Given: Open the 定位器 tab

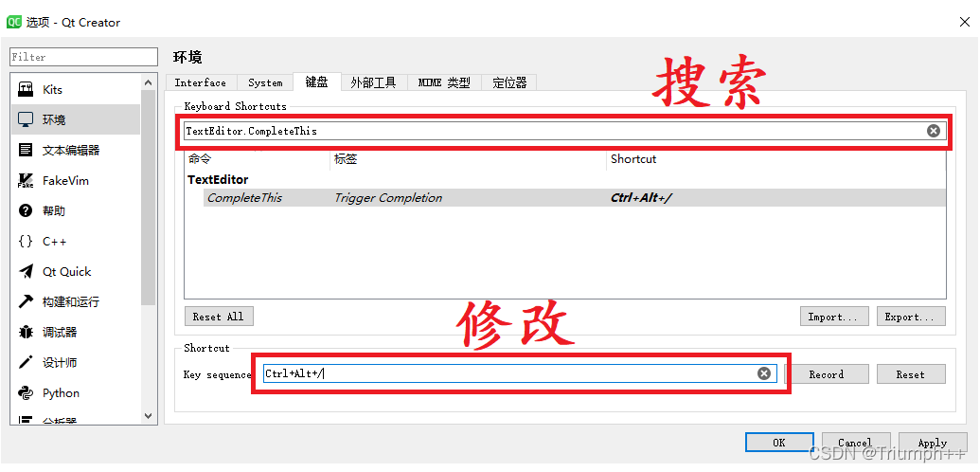Looking at the screenshot, I should pos(509,82).
